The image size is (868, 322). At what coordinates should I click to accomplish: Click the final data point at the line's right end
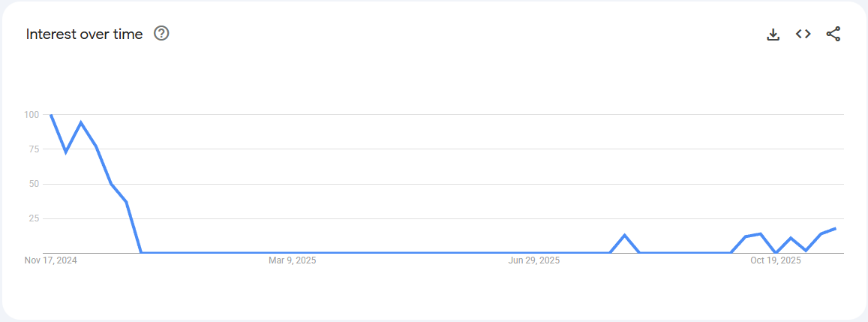coord(835,228)
